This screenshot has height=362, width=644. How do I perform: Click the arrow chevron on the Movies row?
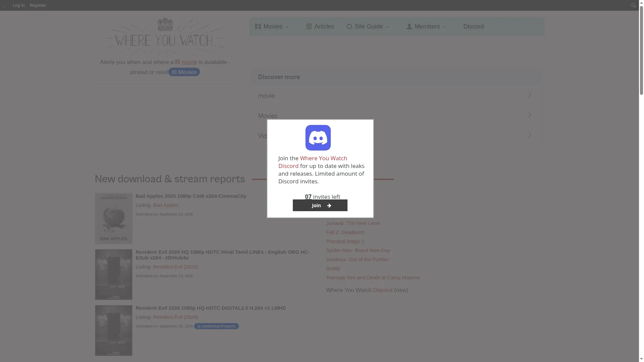coord(530,115)
